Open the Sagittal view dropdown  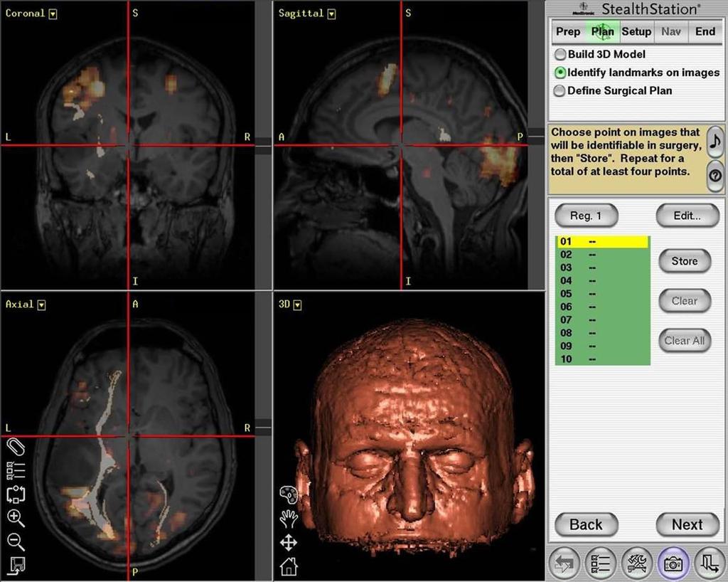coord(331,14)
